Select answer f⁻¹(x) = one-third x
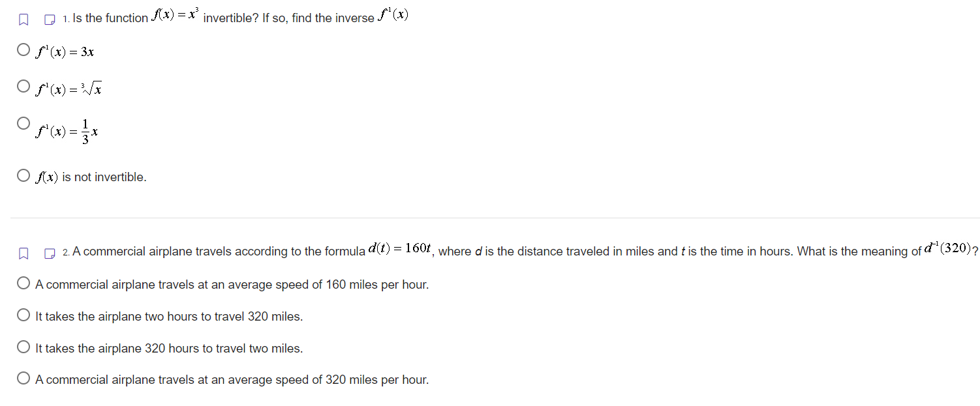 [x=23, y=123]
